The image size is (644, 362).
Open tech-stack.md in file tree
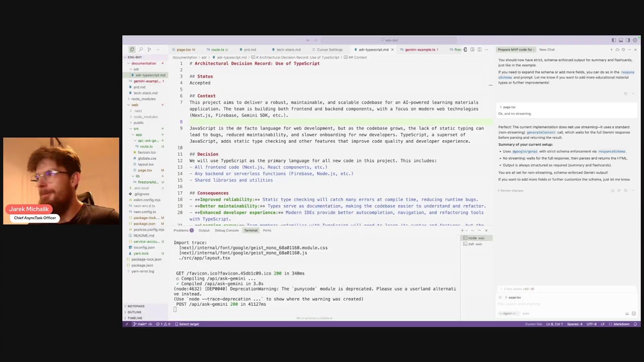(145, 93)
